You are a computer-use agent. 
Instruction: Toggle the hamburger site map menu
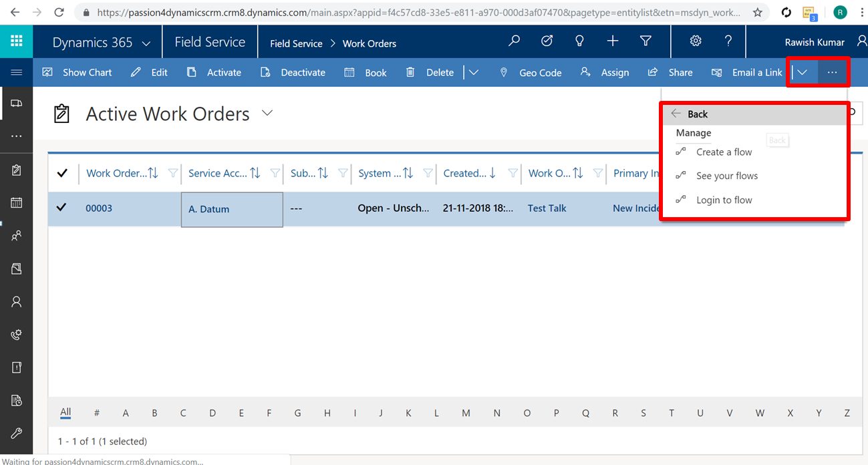[17, 72]
